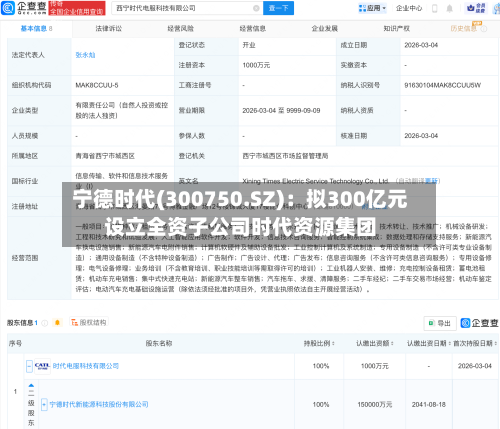
Task: Click the 成立日期 value 2026-03-04
Action: 421,45
